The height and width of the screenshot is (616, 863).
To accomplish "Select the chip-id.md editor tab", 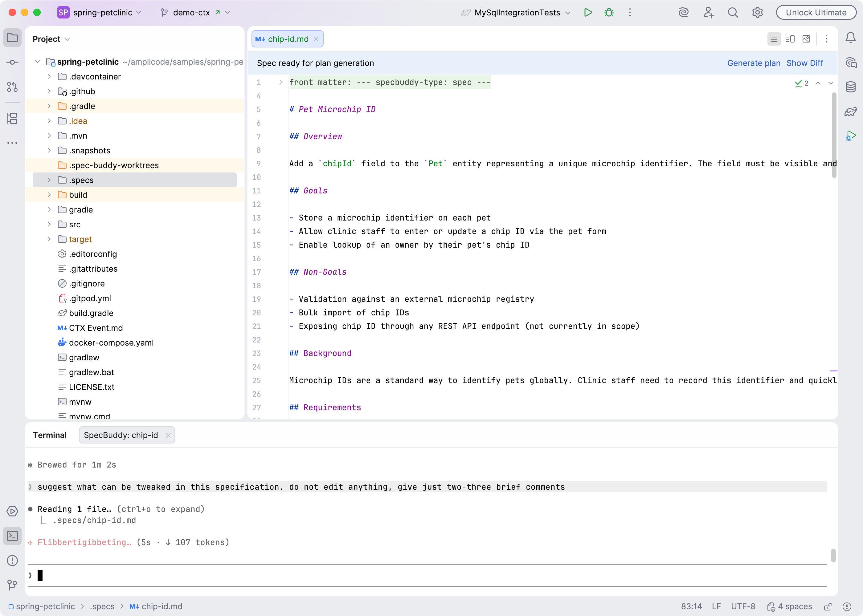I will 288,39.
